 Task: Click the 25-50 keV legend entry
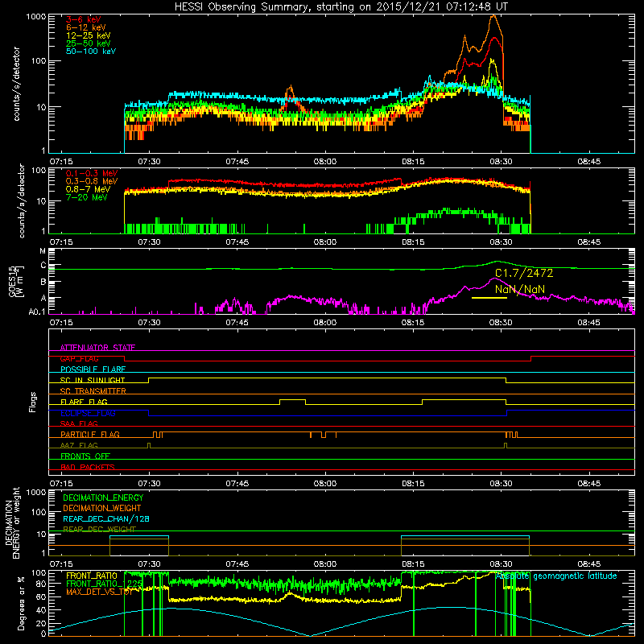88,43
